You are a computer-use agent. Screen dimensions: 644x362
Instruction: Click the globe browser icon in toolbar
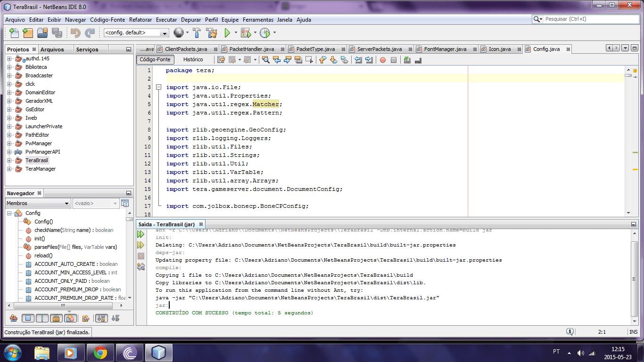[179, 33]
